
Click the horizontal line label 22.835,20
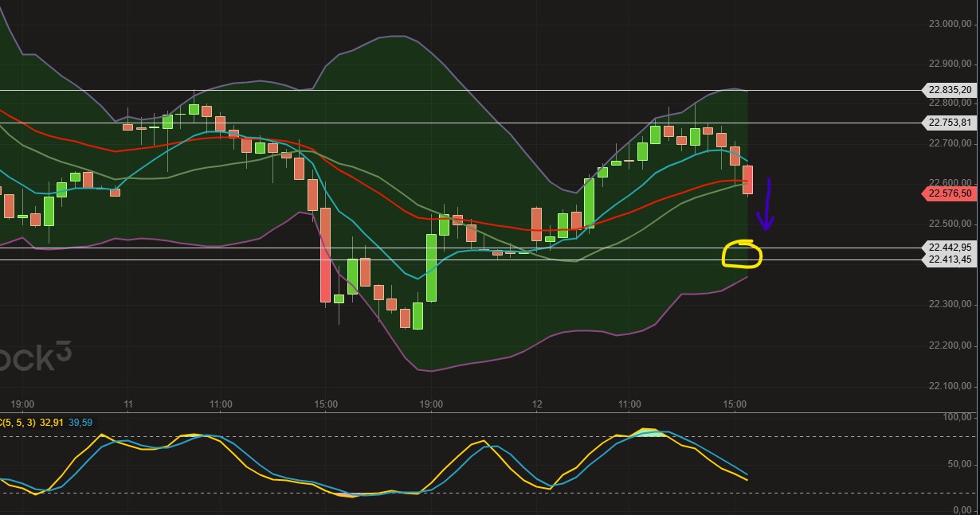(x=949, y=90)
